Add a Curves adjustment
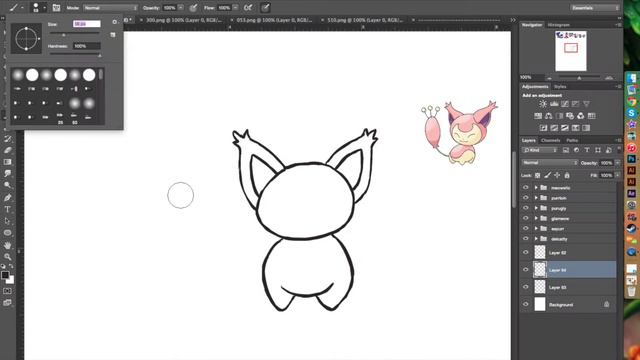640x360 pixels. pos(565,104)
